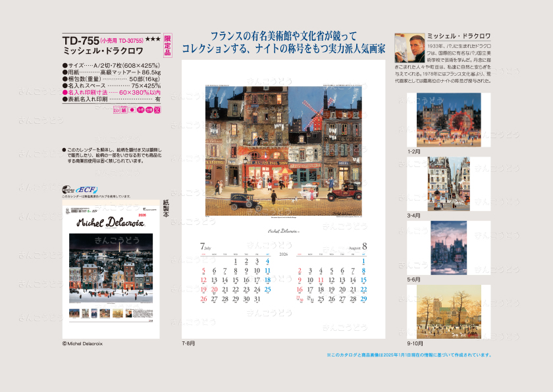Click the © Michel Delacroix copyright text
Image resolution: width=553 pixels, height=392 pixels.
point(82,344)
